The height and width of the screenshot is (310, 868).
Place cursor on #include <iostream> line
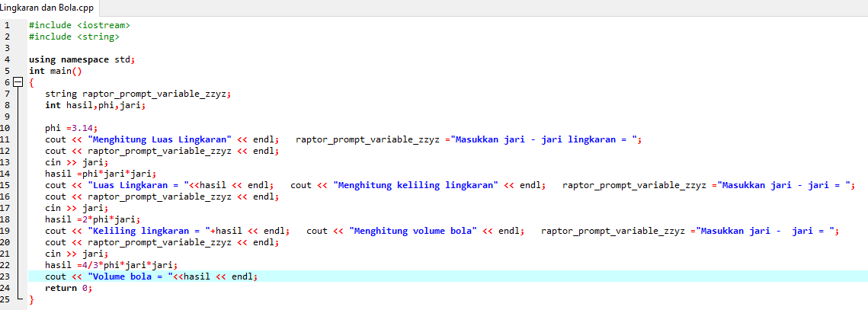point(80,25)
